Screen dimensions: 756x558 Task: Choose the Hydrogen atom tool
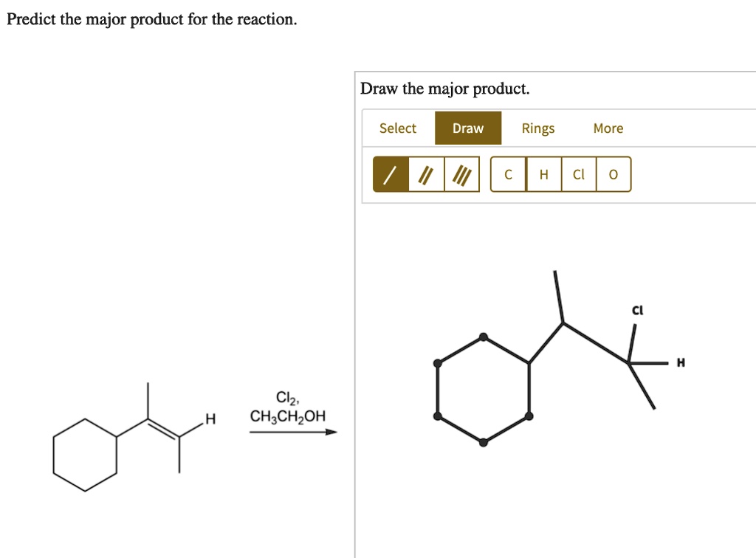(543, 174)
